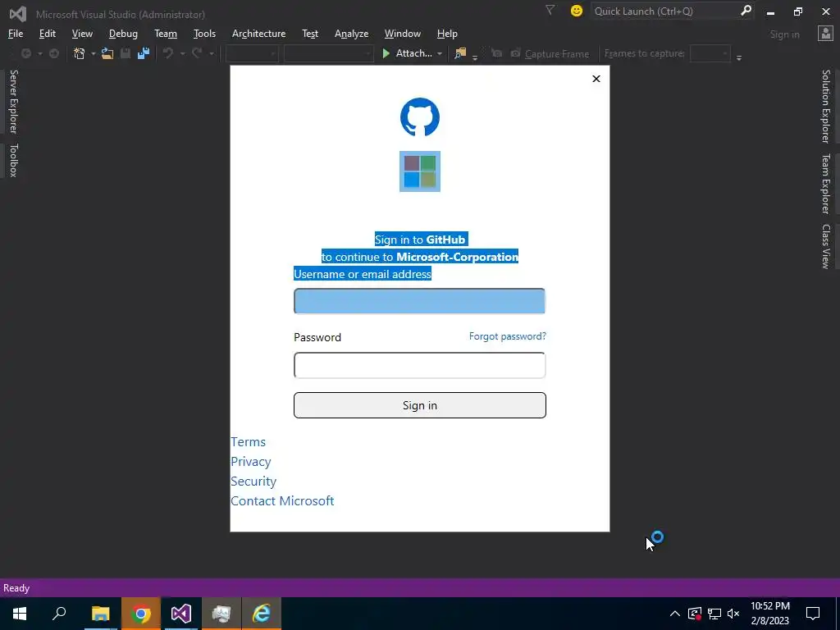Image resolution: width=840 pixels, height=630 pixels.
Task: Open the Toolbox side tab
Action: tap(13, 160)
